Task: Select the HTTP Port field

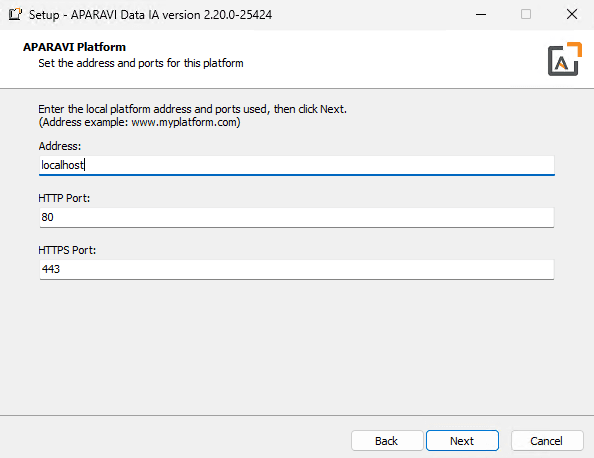Action: click(297, 217)
